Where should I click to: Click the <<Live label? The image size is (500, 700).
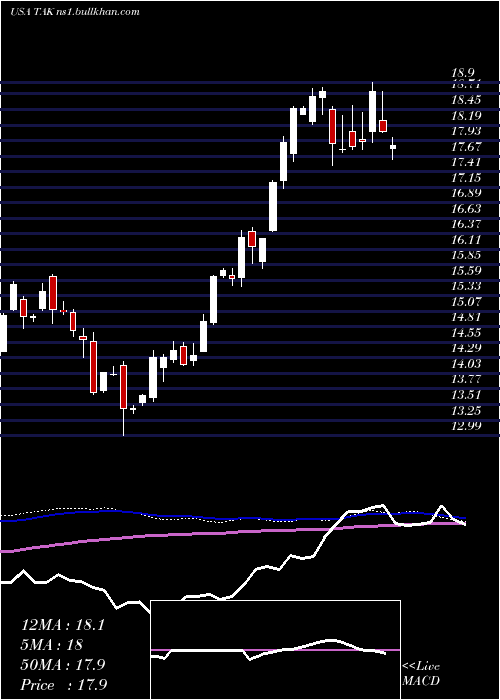pos(421,667)
